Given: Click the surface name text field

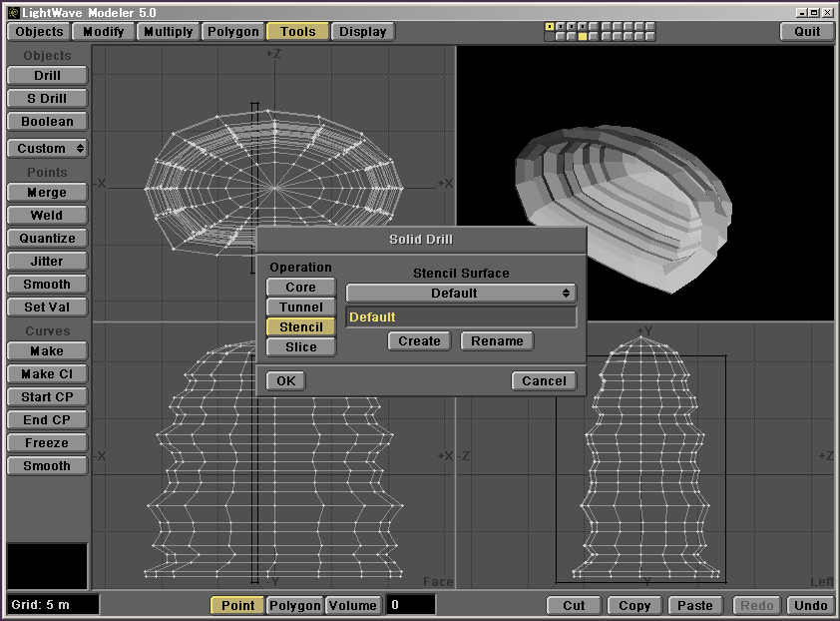Looking at the screenshot, I should click(x=461, y=317).
